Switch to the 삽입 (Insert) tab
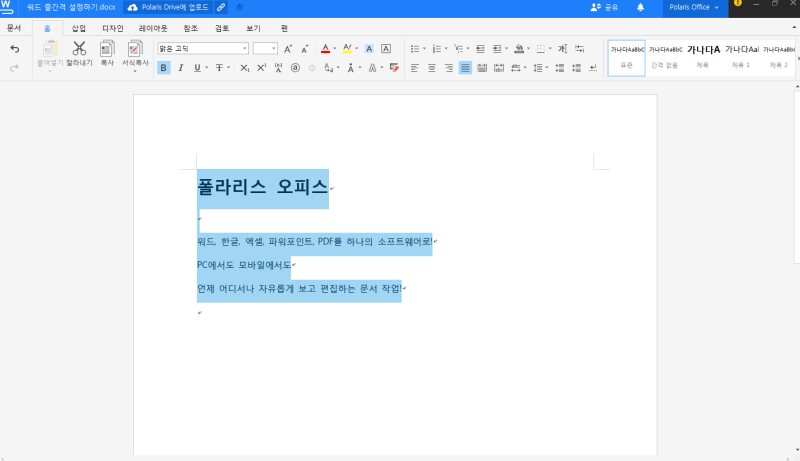Screen dimensions: 800x461 coord(79,28)
